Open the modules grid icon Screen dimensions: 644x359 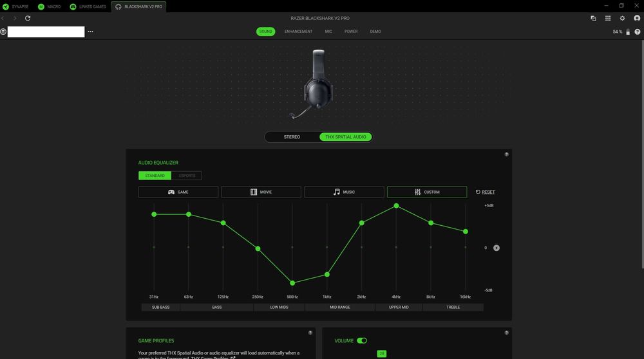coord(607,18)
